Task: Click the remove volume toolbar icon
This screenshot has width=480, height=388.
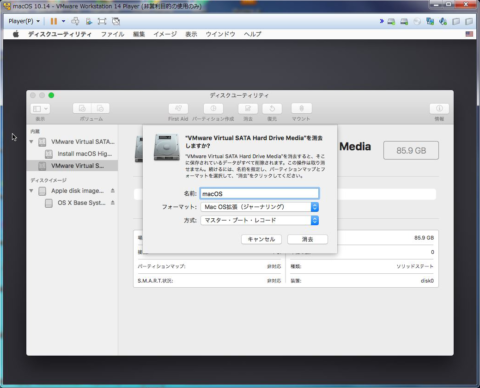Action: (x=100, y=109)
